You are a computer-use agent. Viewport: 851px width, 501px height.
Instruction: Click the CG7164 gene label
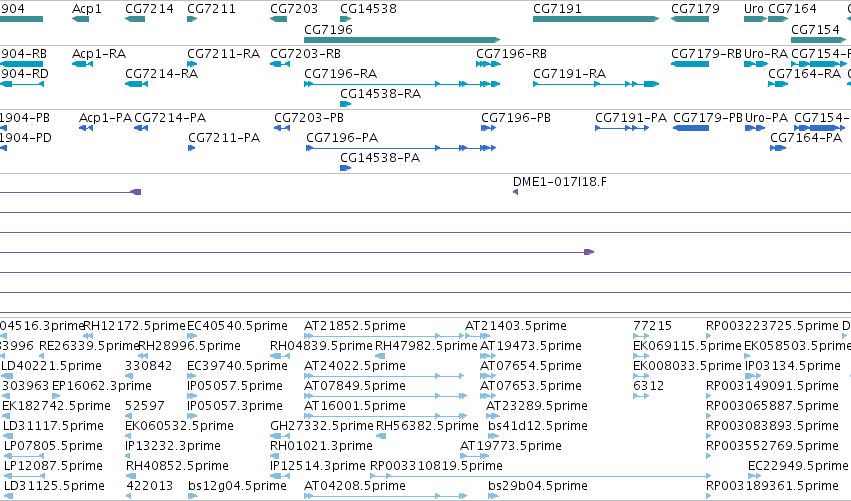(792, 9)
